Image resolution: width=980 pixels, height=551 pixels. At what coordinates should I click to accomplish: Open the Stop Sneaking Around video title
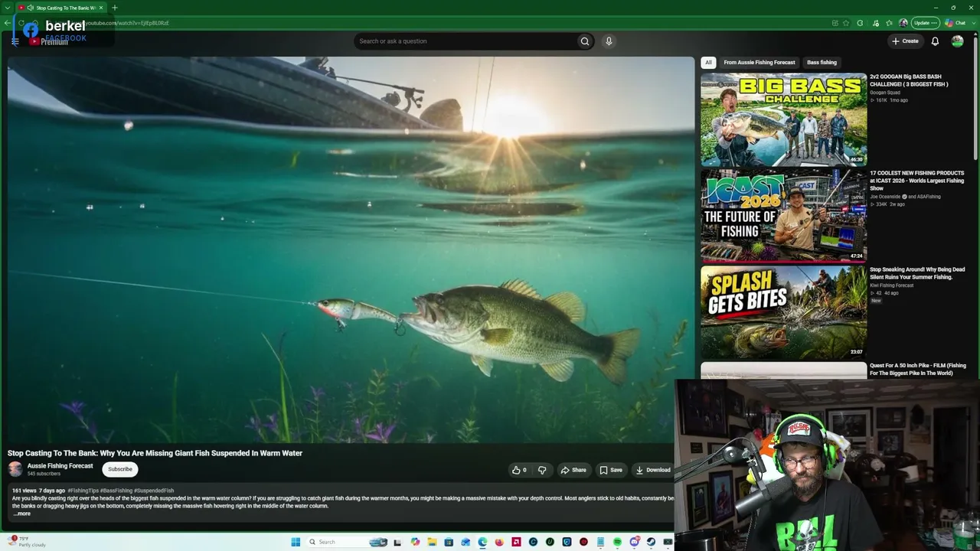point(917,273)
